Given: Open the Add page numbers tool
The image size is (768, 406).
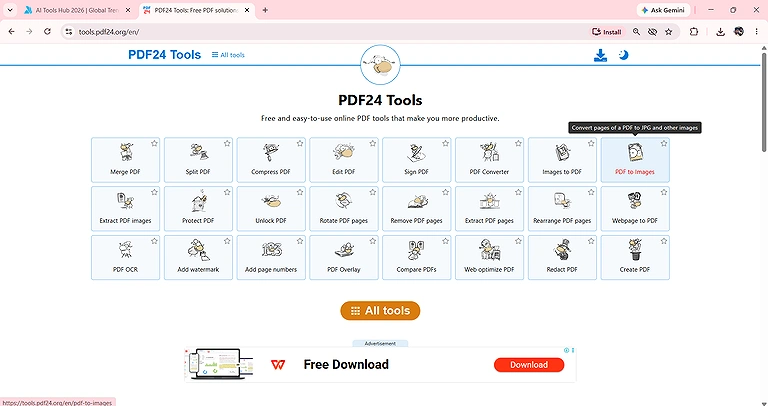Looking at the screenshot, I should 271,258.
